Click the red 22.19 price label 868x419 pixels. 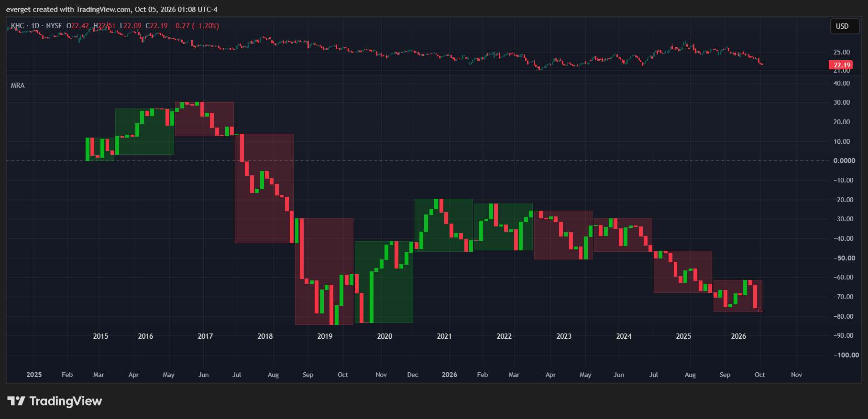[x=840, y=65]
